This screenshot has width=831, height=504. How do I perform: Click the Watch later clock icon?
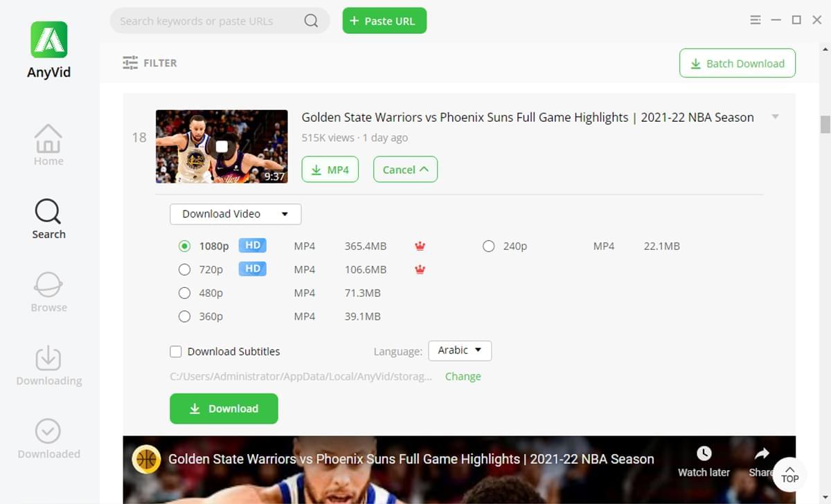pyautogui.click(x=704, y=453)
